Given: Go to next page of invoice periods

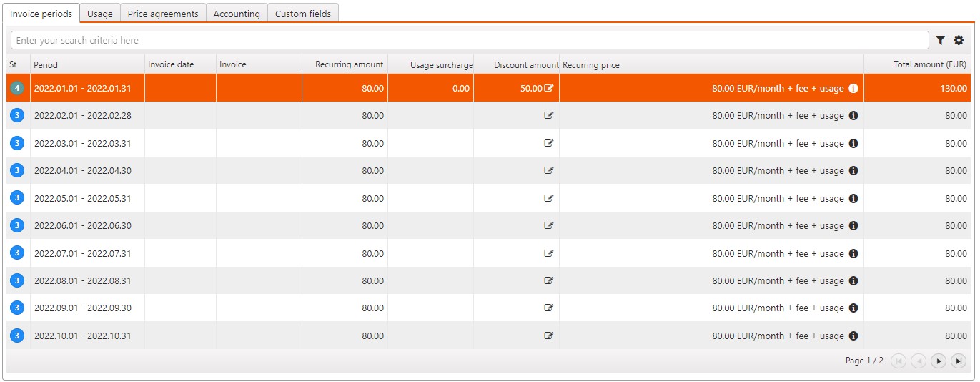Looking at the screenshot, I should (939, 361).
